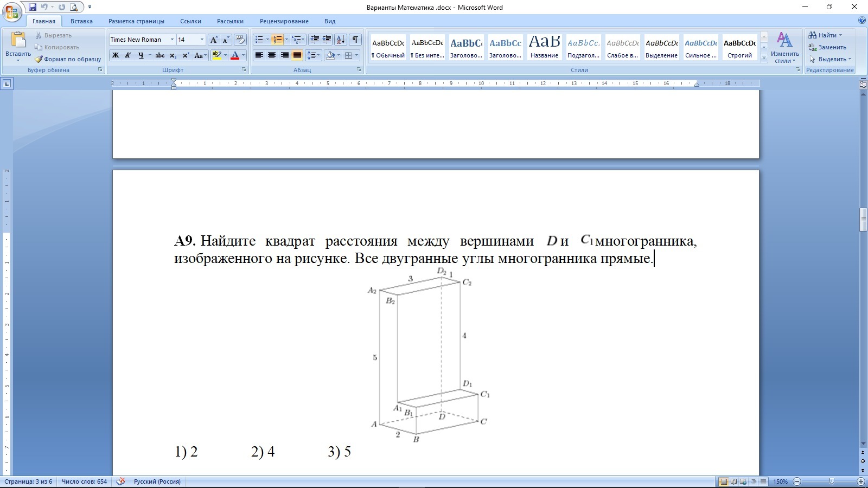
Task: Open the Word help icon
Action: pyautogui.click(x=862, y=21)
